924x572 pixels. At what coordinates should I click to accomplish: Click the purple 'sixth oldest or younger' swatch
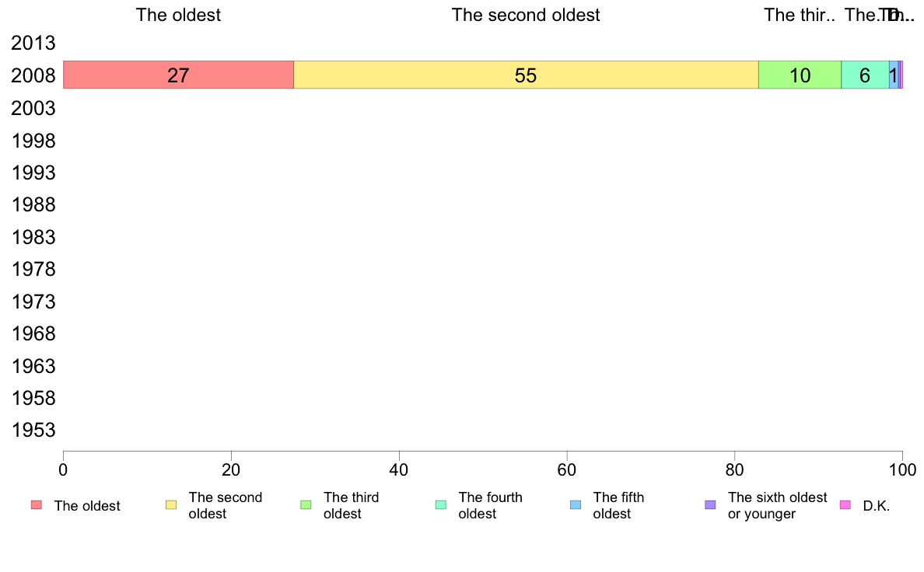click(711, 505)
